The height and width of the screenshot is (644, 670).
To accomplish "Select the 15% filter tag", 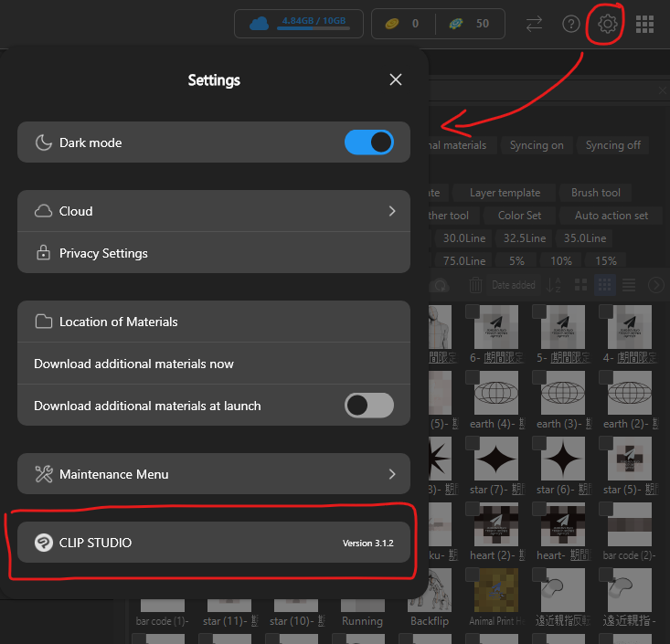I will [606, 260].
